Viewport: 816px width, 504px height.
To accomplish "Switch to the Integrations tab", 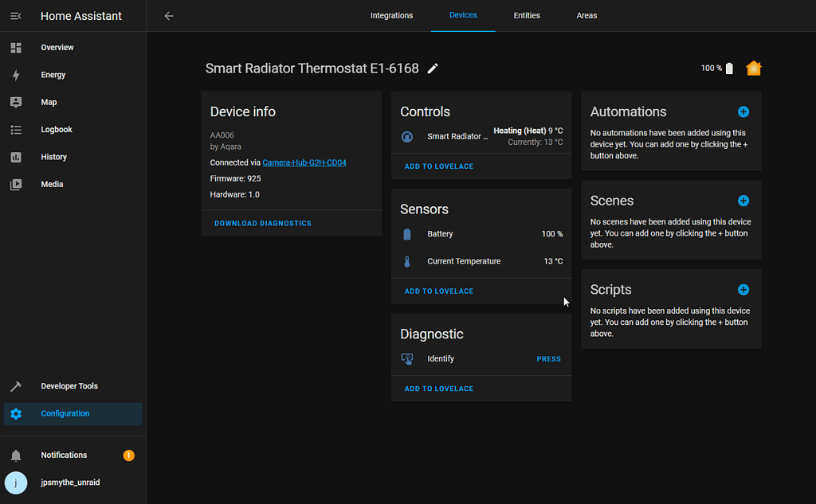I will click(391, 16).
